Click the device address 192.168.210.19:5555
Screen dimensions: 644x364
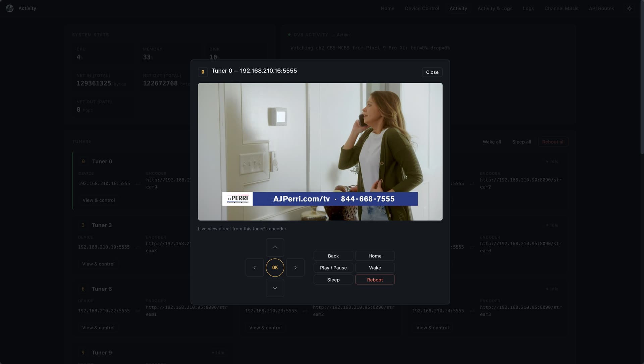[104, 247]
